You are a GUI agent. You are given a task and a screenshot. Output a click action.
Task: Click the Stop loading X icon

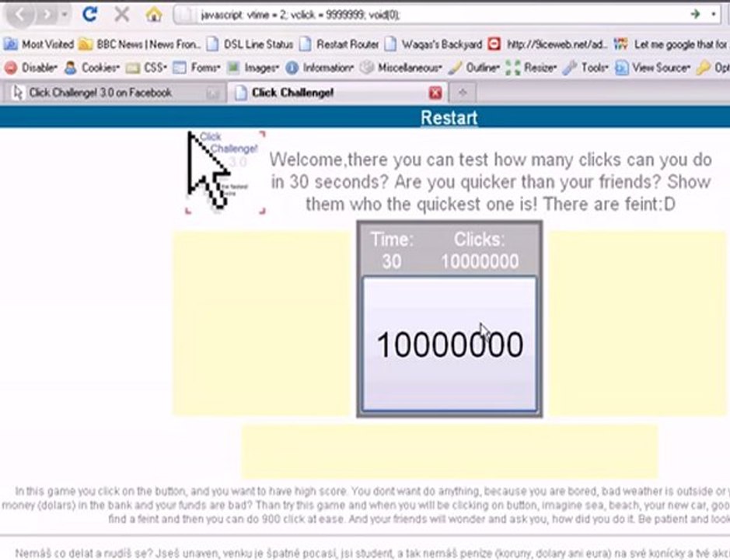point(122,15)
